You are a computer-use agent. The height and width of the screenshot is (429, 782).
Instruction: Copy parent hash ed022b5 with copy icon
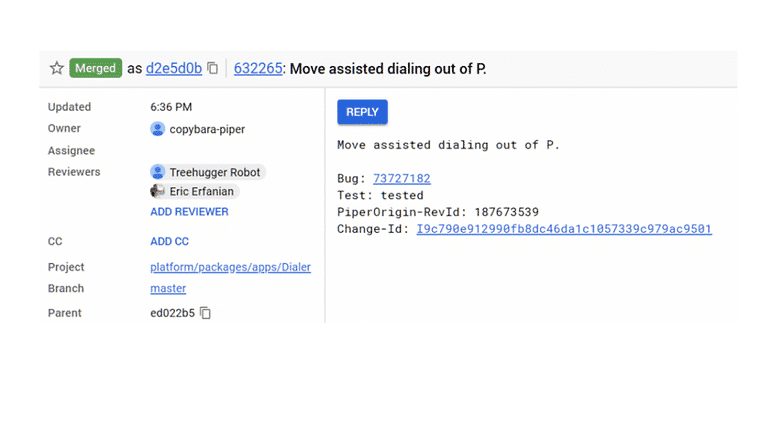[205, 313]
